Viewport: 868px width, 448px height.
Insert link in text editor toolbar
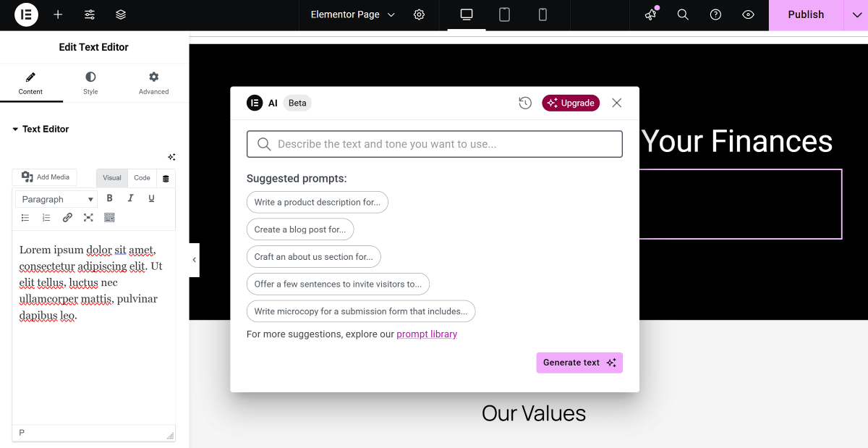67,217
